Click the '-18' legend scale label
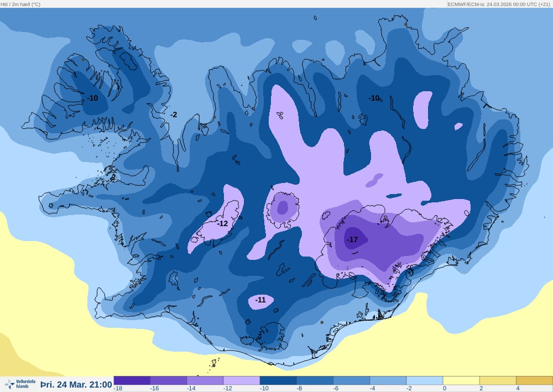Viewport: 553px width, 392px height. point(118,389)
